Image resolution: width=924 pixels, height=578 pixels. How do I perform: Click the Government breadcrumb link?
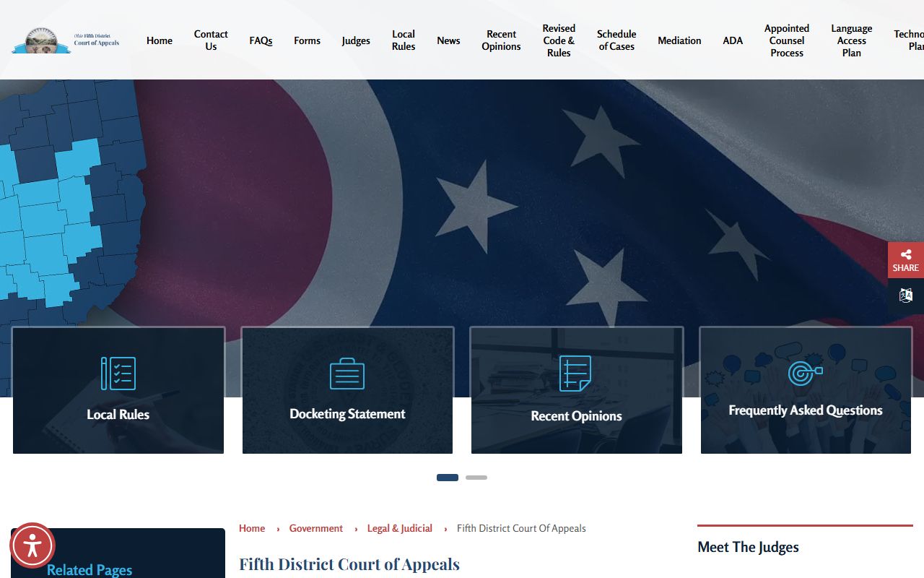(x=316, y=528)
